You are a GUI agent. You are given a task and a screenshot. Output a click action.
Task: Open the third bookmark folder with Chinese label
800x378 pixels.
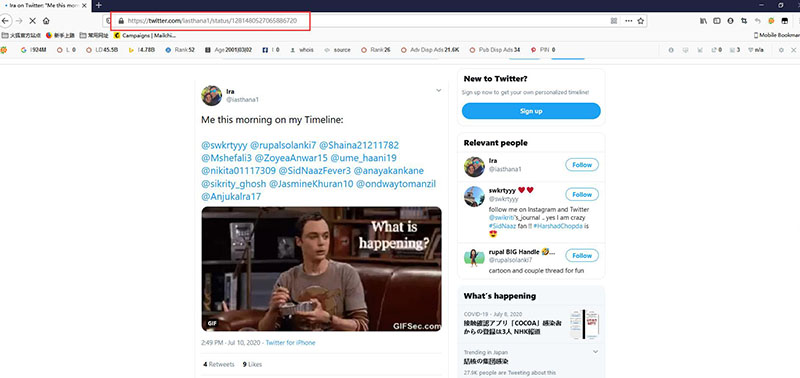(x=94, y=35)
